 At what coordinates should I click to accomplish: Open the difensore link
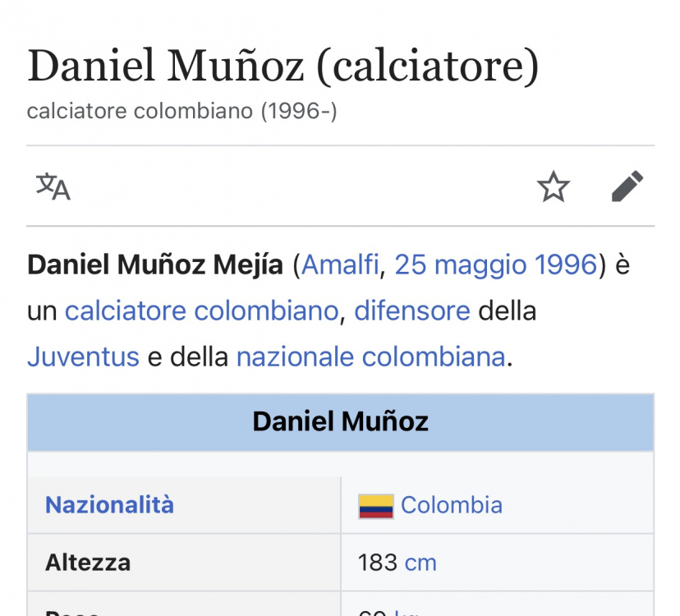(412, 310)
